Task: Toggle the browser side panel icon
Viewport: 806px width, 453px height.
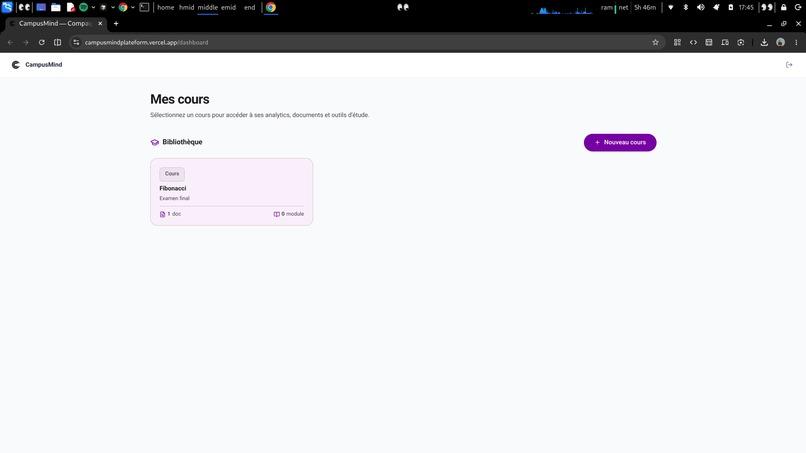Action: coord(58,43)
